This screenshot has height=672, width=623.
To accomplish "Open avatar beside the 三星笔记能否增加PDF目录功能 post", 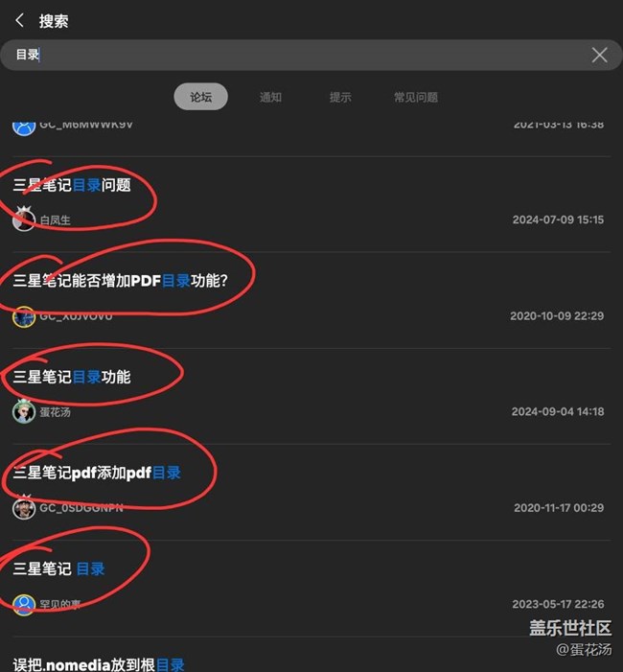I will click(x=24, y=316).
